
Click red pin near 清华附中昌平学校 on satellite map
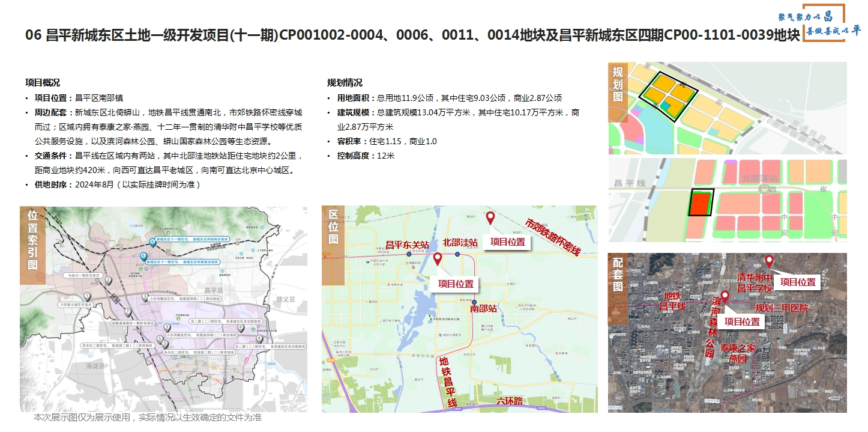click(770, 261)
